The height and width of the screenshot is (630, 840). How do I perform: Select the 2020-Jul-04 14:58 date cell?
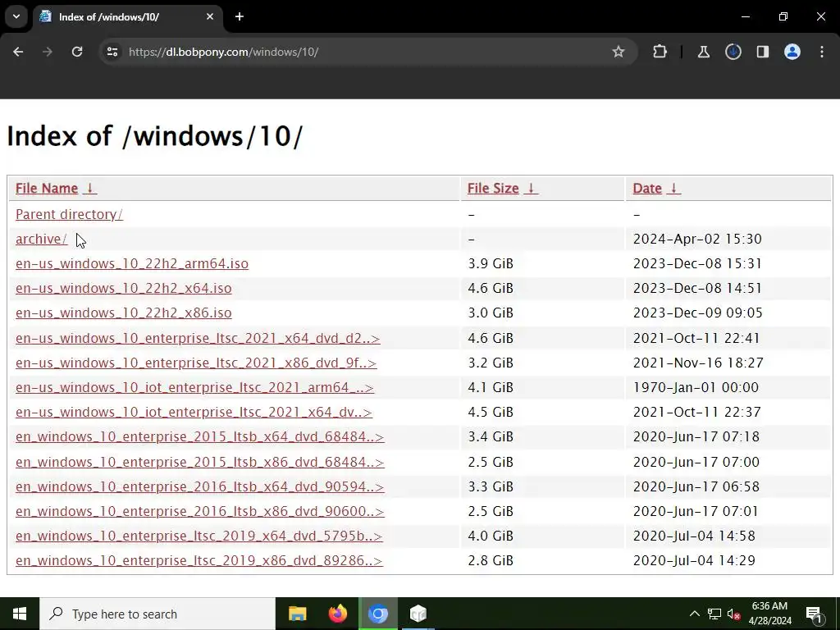[x=694, y=536]
